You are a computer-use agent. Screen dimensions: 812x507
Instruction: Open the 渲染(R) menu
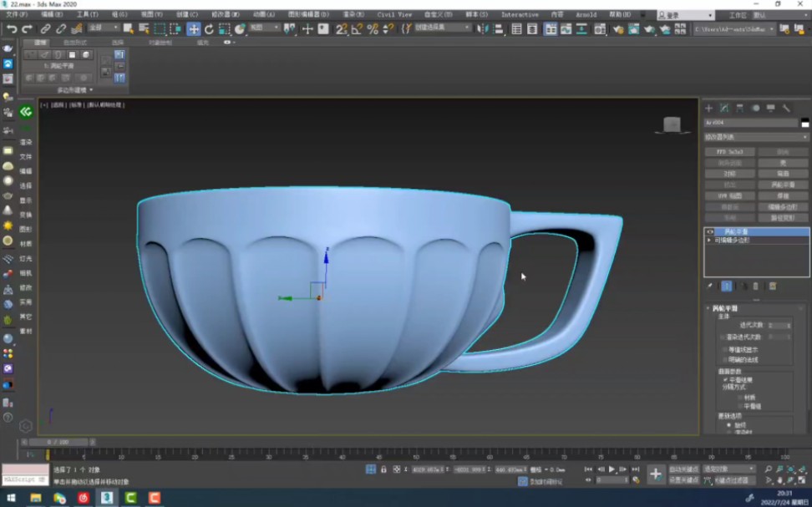pyautogui.click(x=353, y=15)
